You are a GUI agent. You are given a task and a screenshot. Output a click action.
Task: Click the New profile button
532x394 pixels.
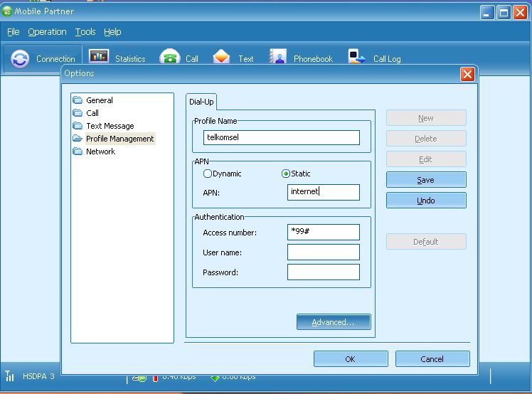pos(426,118)
